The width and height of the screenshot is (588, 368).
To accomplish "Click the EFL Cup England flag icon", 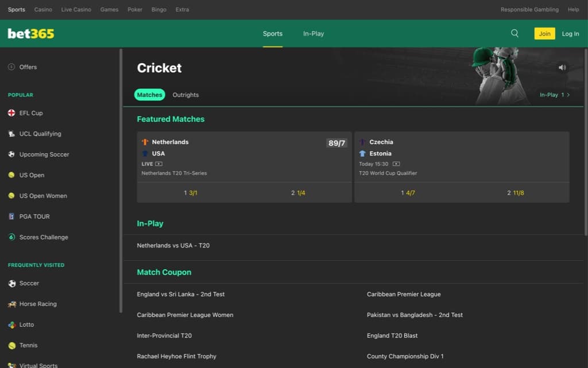I will pos(11,113).
